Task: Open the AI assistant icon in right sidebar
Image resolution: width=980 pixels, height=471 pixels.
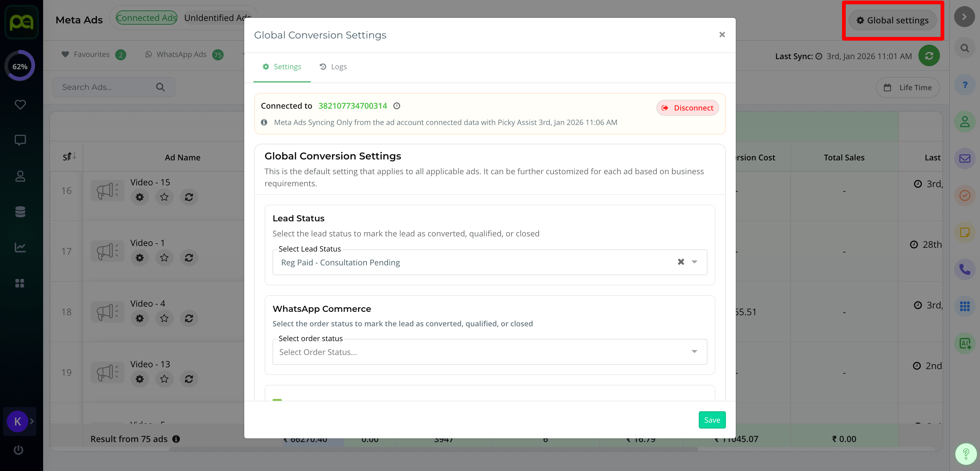Action: pyautogui.click(x=964, y=344)
